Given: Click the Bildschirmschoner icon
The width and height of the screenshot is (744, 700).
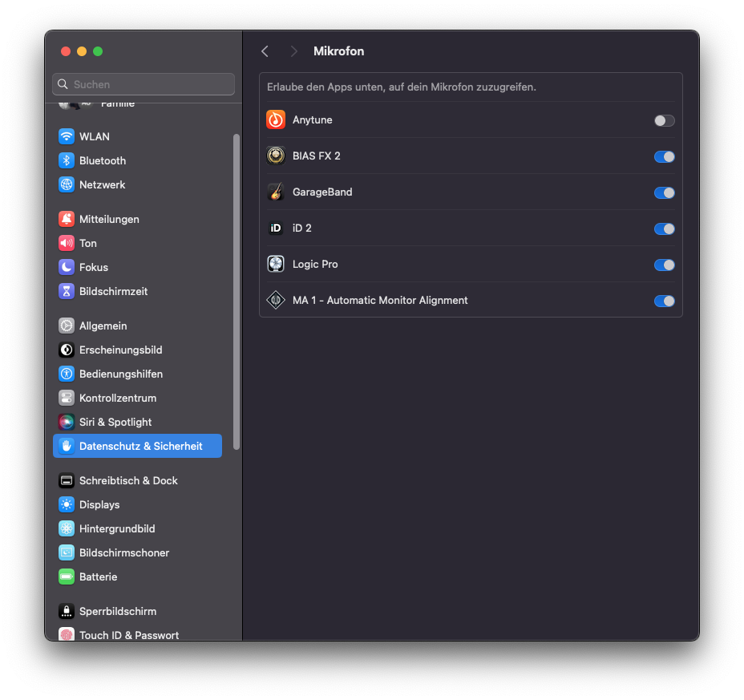Looking at the screenshot, I should coord(67,553).
